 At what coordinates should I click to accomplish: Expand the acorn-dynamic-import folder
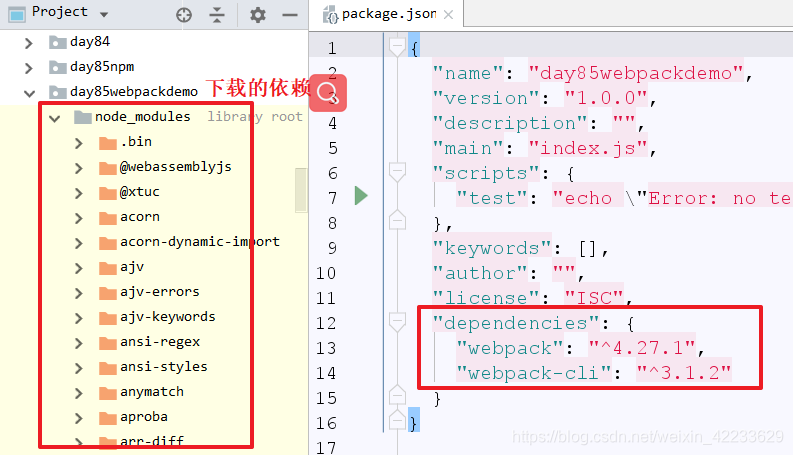(x=78, y=243)
